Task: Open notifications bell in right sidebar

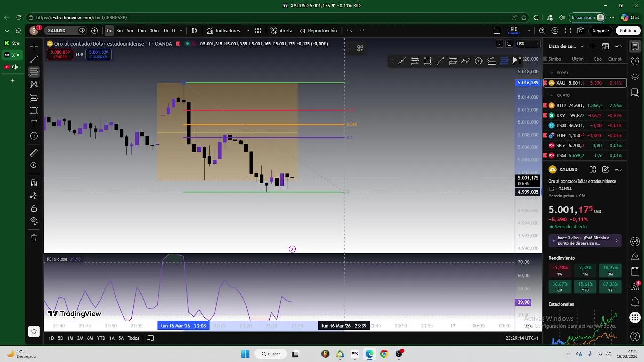Action: [x=635, y=302]
